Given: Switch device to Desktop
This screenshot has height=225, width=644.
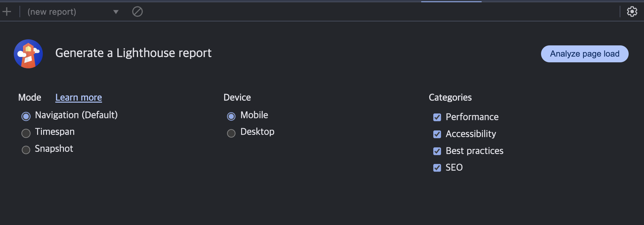Looking at the screenshot, I should click(x=231, y=133).
